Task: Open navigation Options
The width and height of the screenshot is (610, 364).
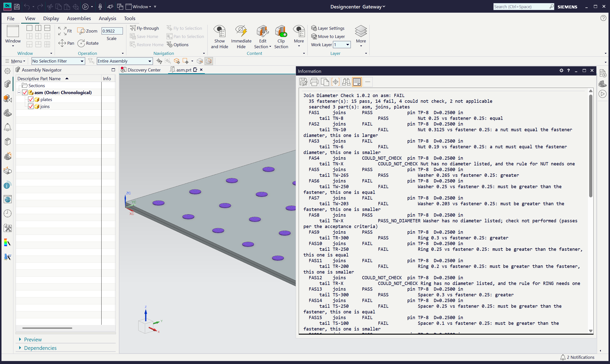Action: [178, 45]
